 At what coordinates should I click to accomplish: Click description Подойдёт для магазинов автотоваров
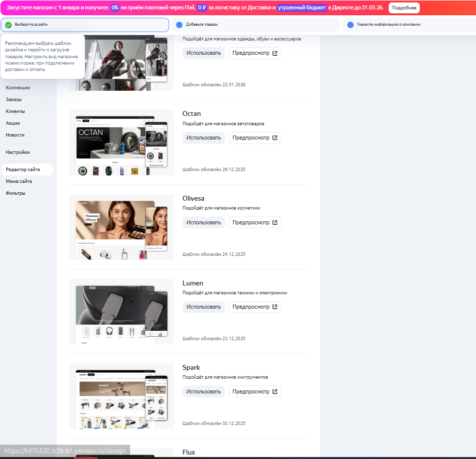(x=223, y=124)
